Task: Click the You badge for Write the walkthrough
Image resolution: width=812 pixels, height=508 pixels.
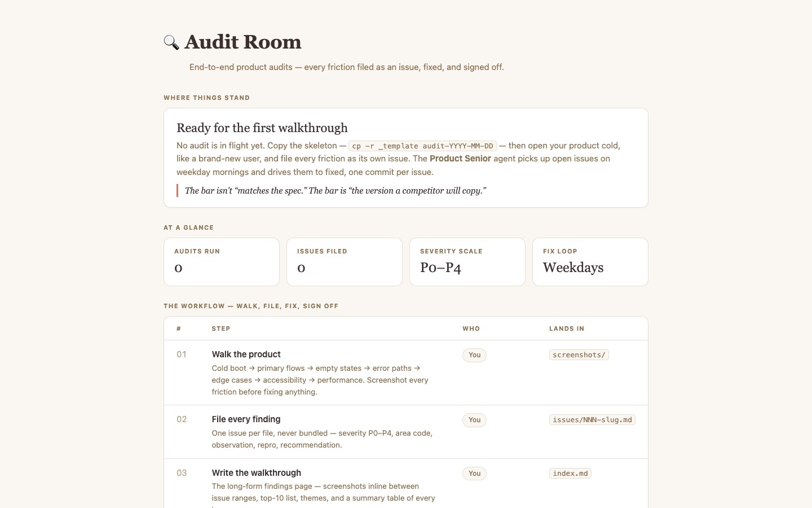Action: tap(475, 474)
